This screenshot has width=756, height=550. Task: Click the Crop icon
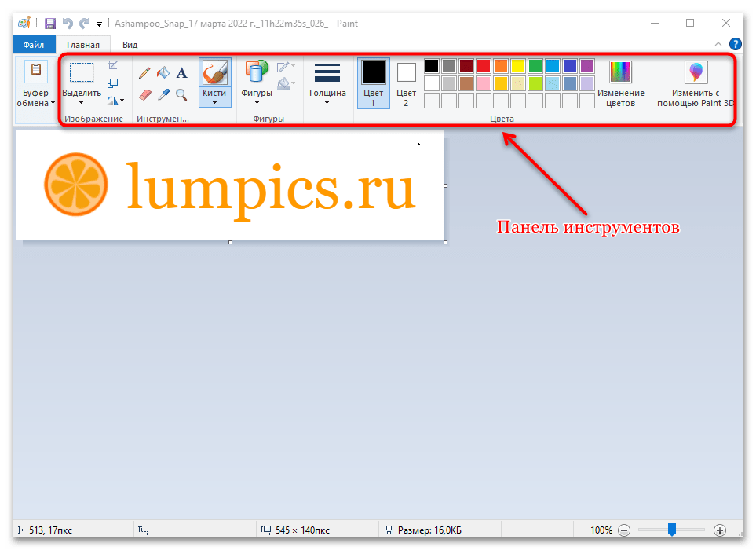pos(113,66)
